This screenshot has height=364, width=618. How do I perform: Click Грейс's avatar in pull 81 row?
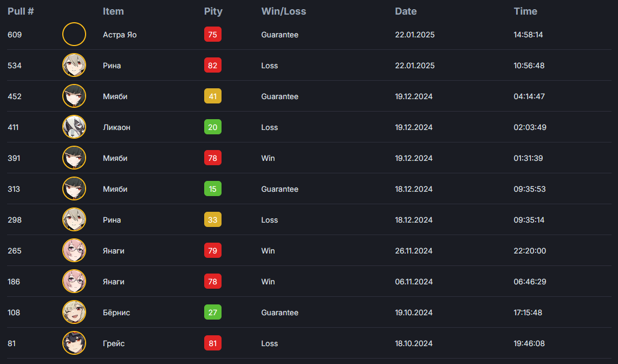74,343
